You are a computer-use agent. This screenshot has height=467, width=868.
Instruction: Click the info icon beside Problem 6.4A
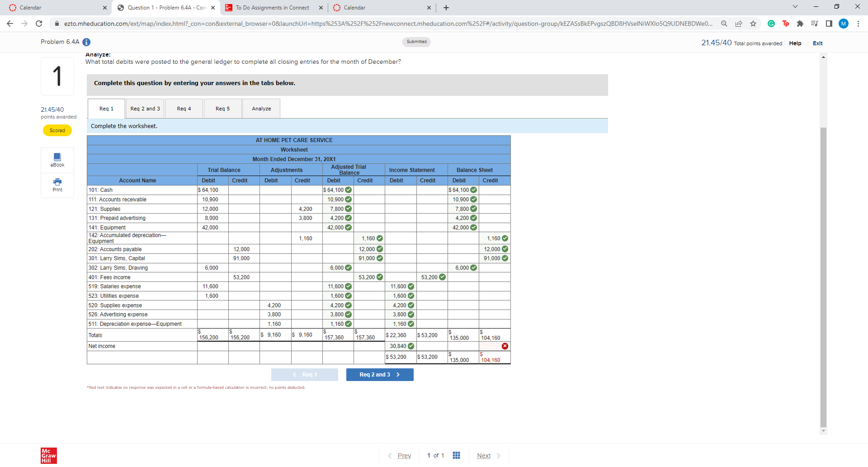(86, 42)
